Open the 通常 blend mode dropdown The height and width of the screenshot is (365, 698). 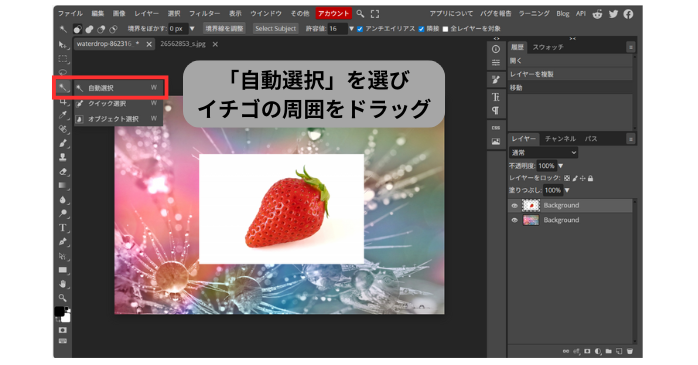click(x=544, y=153)
